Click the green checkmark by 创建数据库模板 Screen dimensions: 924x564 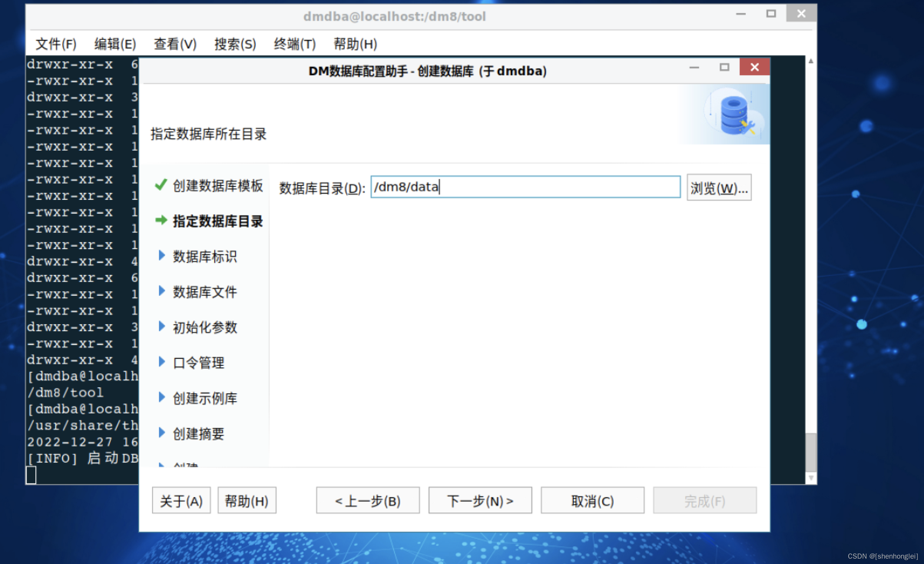[x=161, y=185]
